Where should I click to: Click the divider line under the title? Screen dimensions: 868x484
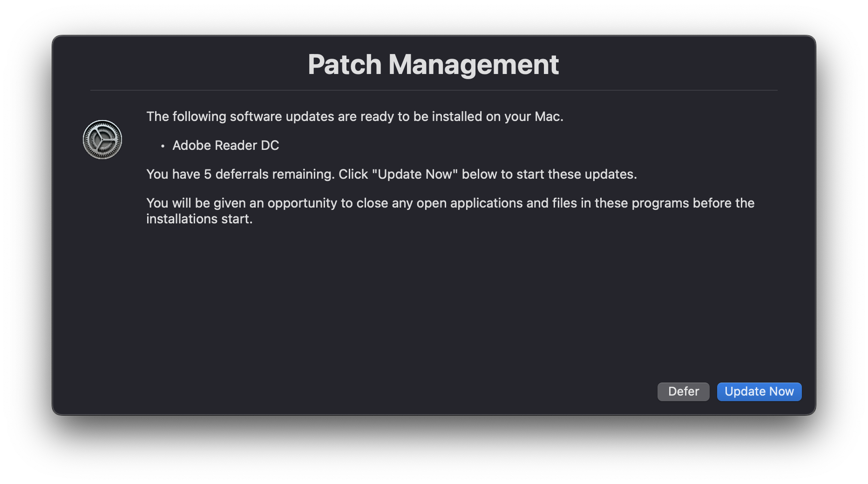pyautogui.click(x=434, y=88)
